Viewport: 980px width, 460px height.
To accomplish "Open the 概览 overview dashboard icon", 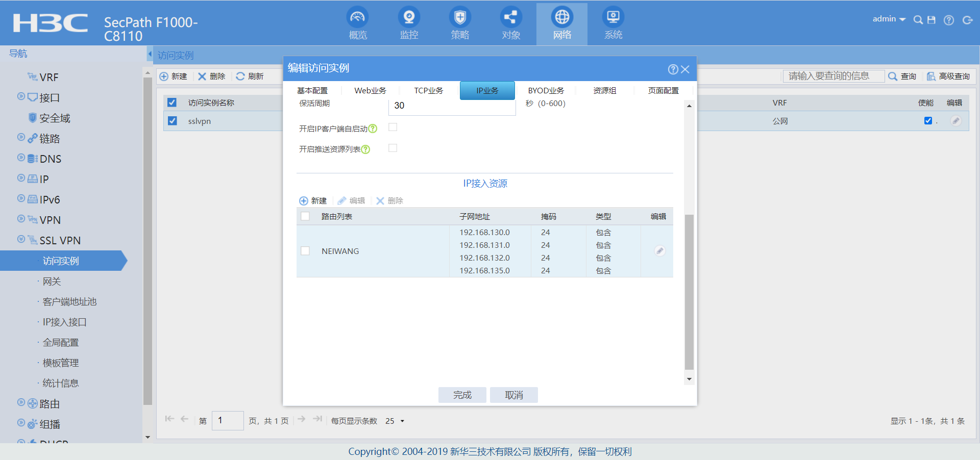I will click(357, 18).
